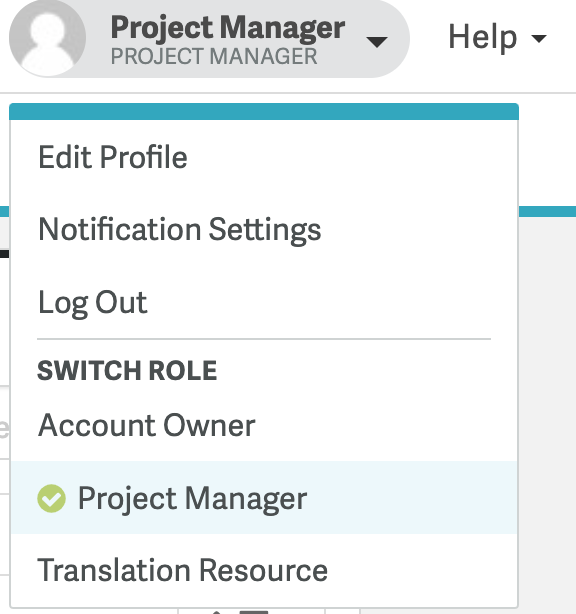
Task: Click the SWITCH ROLE section header
Action: [127, 370]
